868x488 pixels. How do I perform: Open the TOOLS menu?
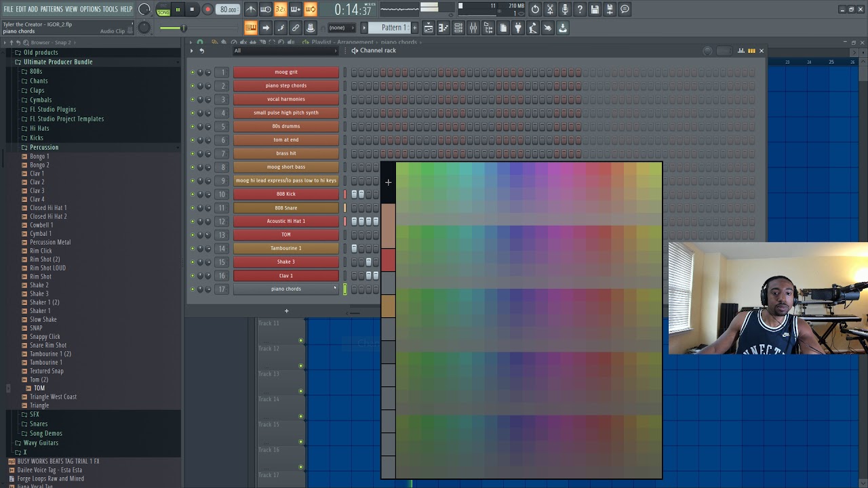[111, 9]
